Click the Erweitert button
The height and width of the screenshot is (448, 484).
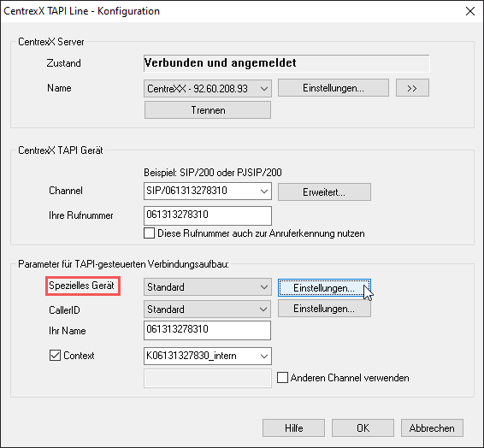tap(324, 192)
